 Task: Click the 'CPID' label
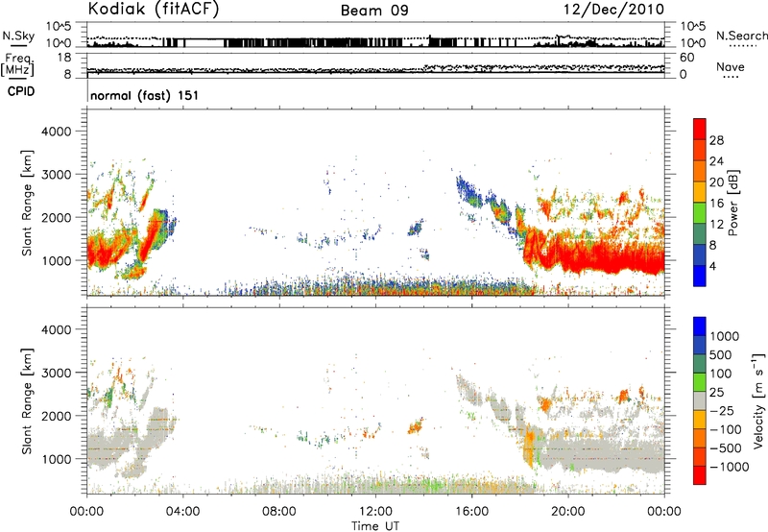21,91
